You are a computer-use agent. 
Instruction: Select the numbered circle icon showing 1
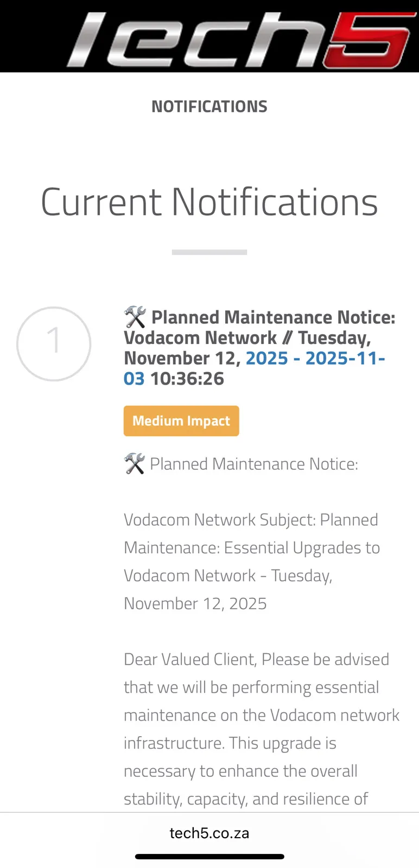pyautogui.click(x=54, y=344)
